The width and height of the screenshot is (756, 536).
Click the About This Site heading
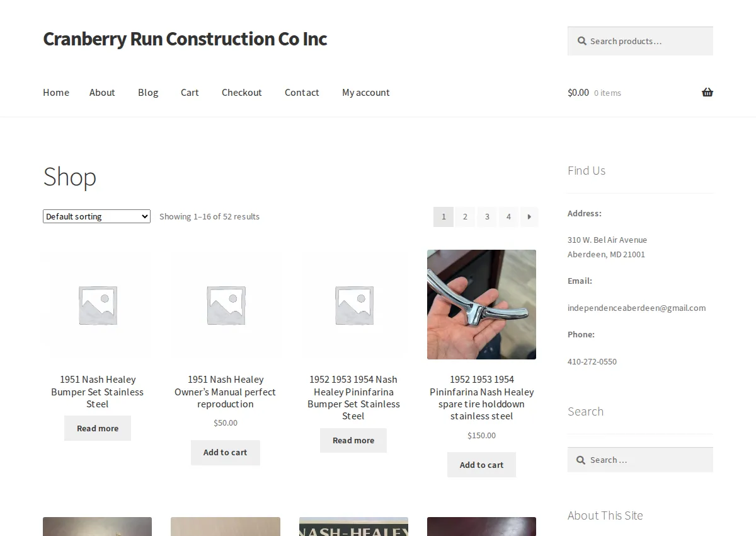coord(605,515)
